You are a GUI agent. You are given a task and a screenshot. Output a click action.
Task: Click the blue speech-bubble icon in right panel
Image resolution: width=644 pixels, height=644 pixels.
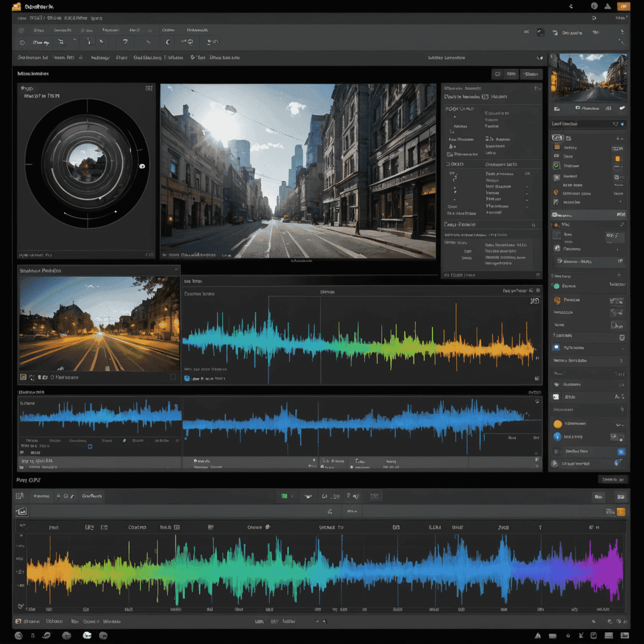pos(556,347)
